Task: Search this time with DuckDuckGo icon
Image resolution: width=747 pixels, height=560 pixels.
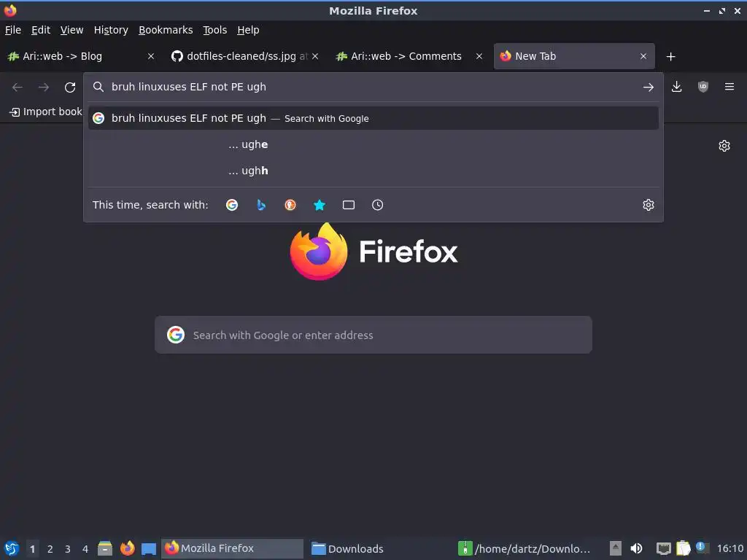Action: 290,205
